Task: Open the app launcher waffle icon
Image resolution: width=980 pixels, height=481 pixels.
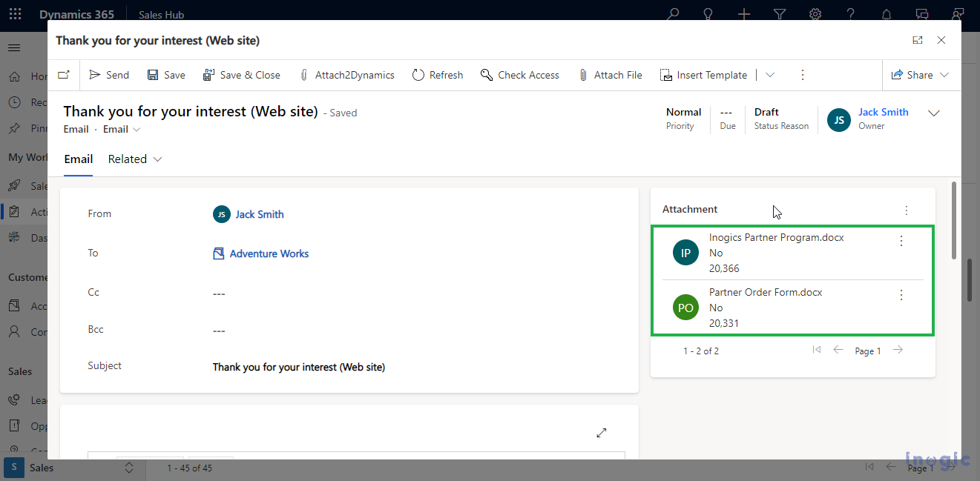Action: pos(15,14)
